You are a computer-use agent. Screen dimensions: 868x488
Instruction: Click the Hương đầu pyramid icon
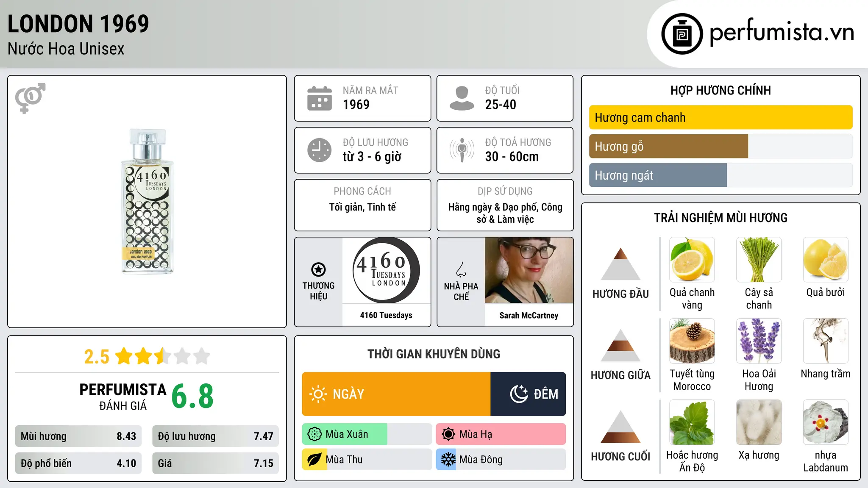click(x=620, y=264)
